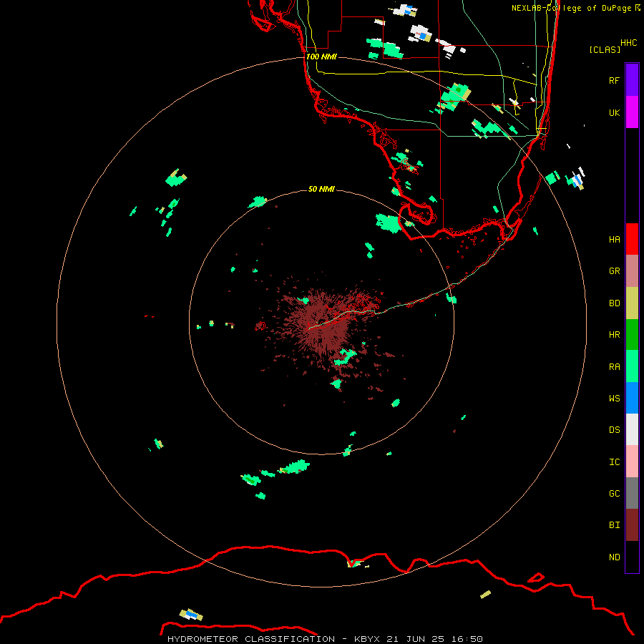Image resolution: width=644 pixels, height=644 pixels.
Task: Click the BD legend label
Action: pyautogui.click(x=614, y=303)
